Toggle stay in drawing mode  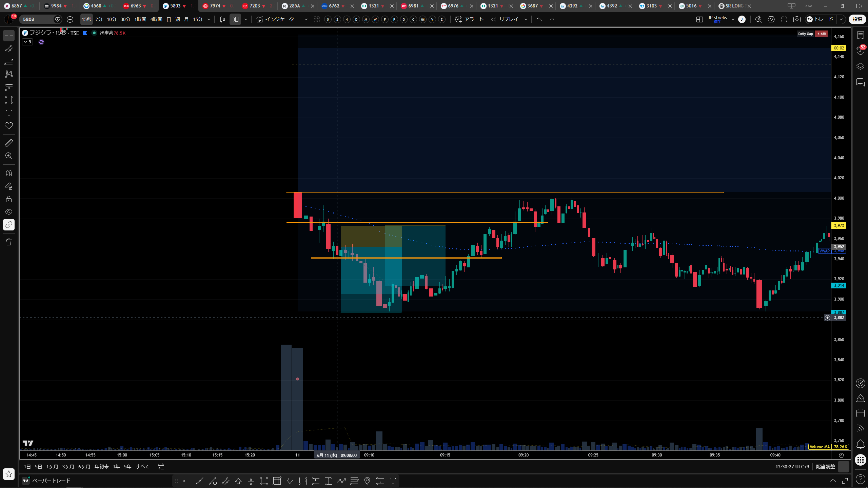pos(9,186)
